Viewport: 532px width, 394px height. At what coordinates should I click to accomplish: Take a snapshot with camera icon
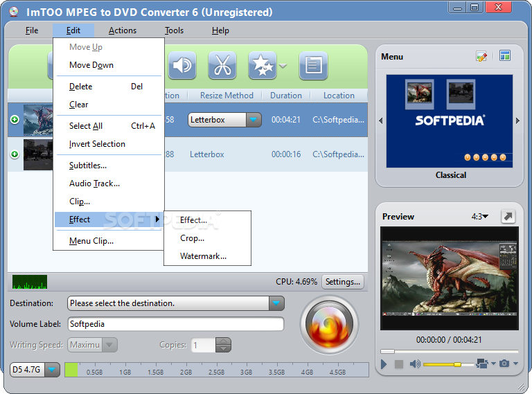coord(504,364)
